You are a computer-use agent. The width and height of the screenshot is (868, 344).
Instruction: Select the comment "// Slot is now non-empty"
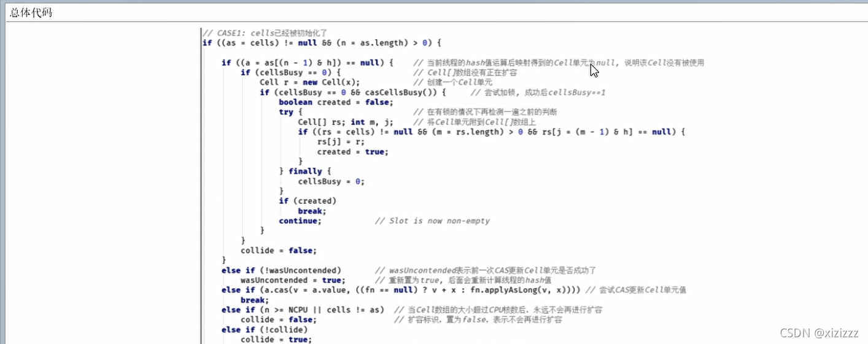coord(432,221)
